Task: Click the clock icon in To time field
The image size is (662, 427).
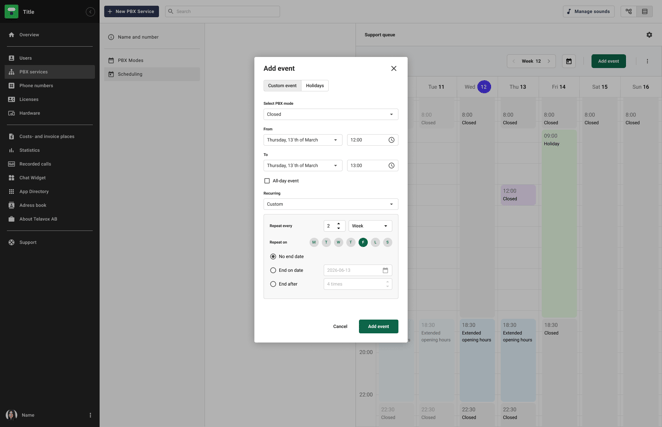Action: [391, 166]
